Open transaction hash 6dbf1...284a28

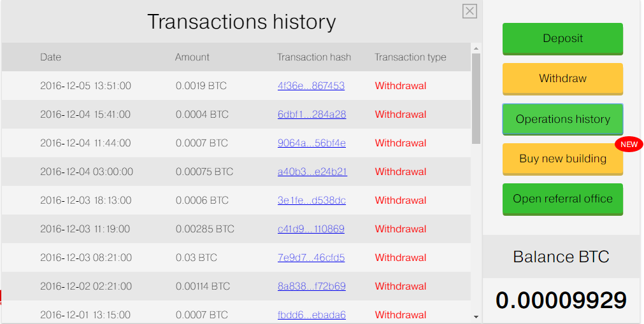pos(311,115)
